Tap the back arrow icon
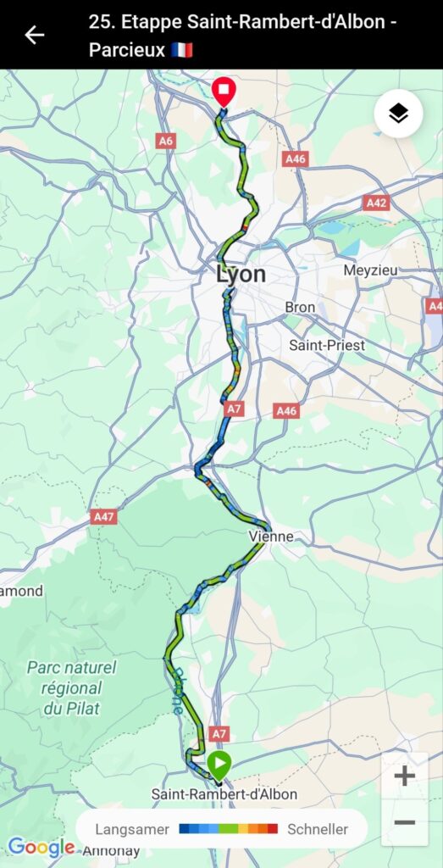The height and width of the screenshot is (868, 443). [34, 35]
